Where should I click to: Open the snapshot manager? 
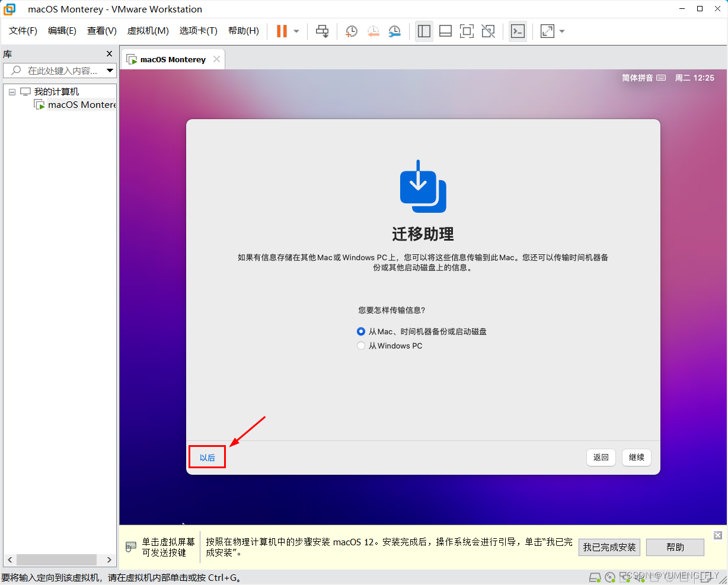[x=394, y=31]
